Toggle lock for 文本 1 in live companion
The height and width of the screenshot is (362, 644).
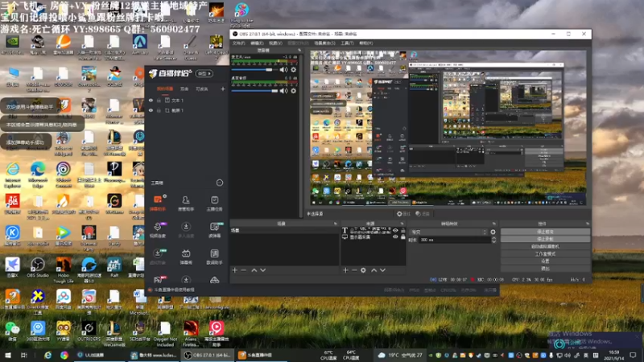[x=159, y=100]
